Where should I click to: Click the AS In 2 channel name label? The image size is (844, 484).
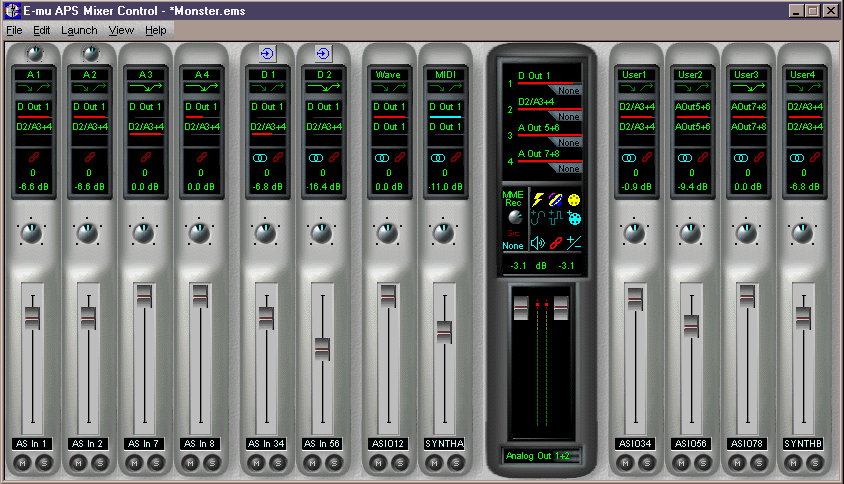pyautogui.click(x=88, y=444)
